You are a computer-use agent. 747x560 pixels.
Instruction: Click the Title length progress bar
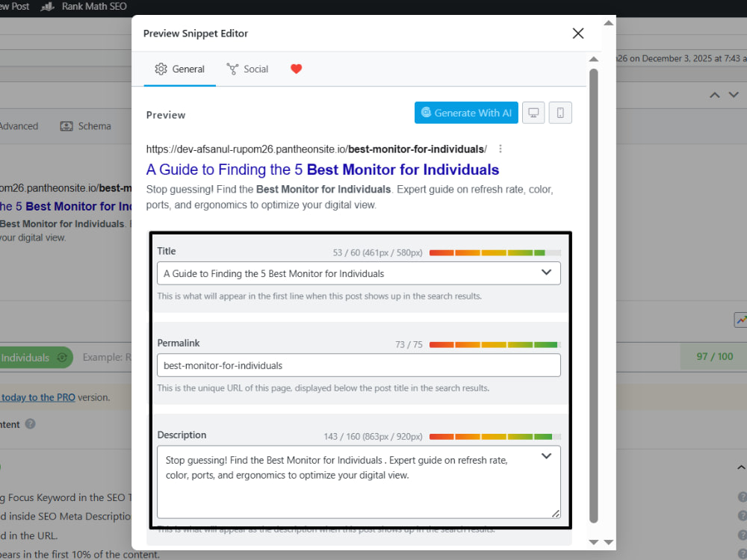[x=495, y=253]
